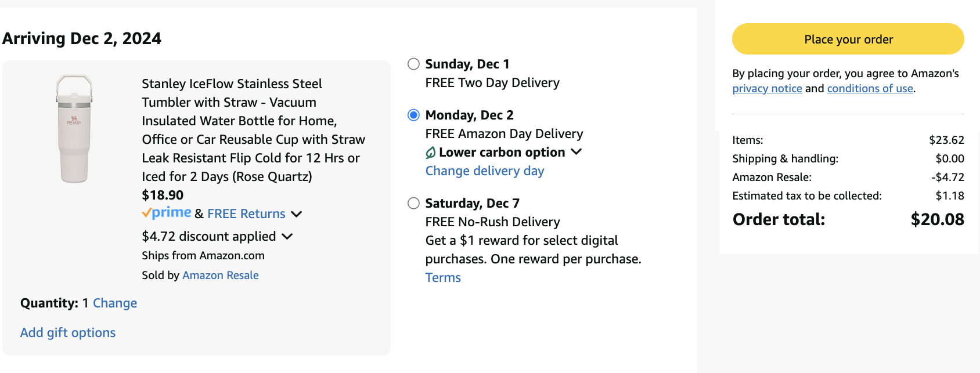Expand the FREE Returns details chevron

coord(296,214)
